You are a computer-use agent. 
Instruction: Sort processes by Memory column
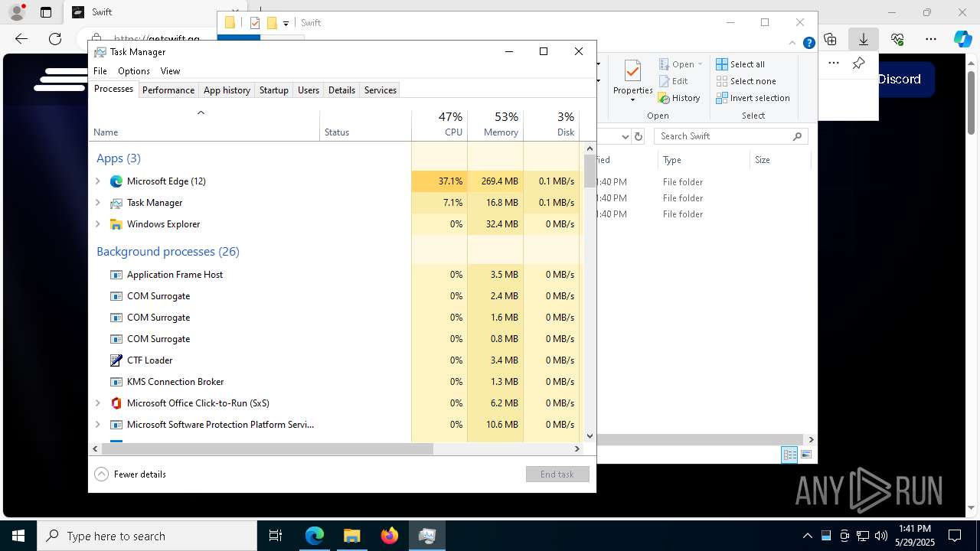point(495,126)
